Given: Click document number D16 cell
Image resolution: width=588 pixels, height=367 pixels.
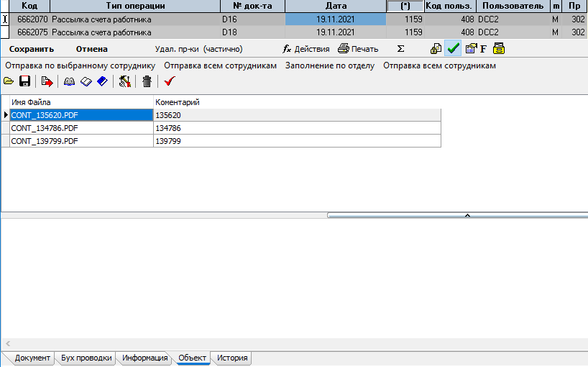Looking at the screenshot, I should (x=253, y=19).
